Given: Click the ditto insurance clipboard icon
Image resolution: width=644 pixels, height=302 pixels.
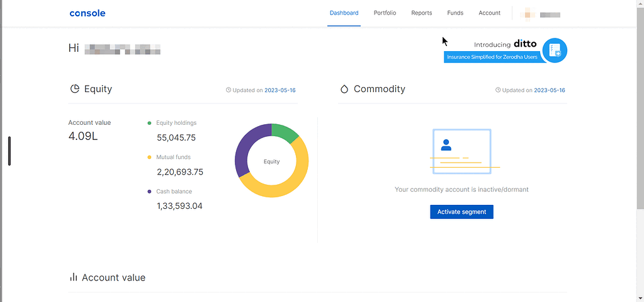Looking at the screenshot, I should pos(555,50).
